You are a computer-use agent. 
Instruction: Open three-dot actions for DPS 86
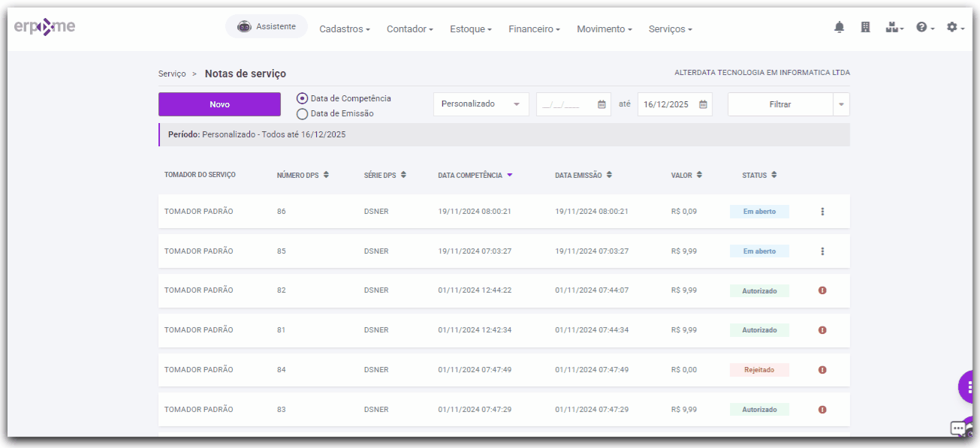tap(822, 212)
